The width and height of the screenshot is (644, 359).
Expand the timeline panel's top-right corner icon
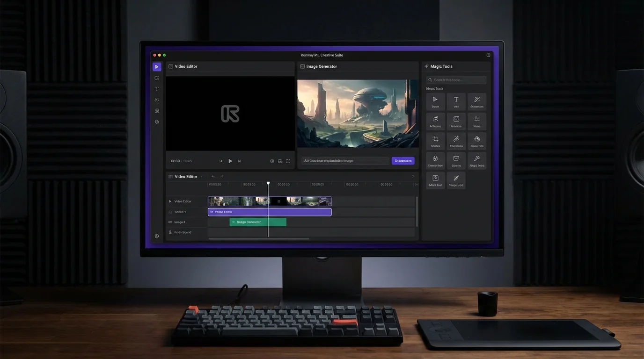413,177
